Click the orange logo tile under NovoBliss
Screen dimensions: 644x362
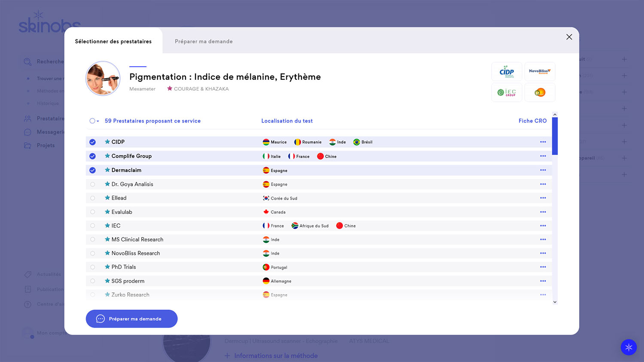click(x=540, y=92)
